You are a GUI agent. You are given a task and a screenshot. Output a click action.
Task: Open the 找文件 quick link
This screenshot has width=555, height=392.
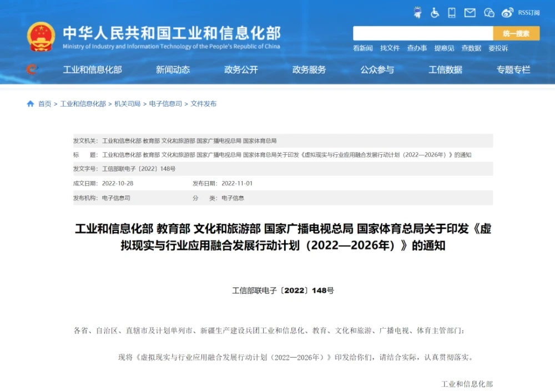[390, 48]
